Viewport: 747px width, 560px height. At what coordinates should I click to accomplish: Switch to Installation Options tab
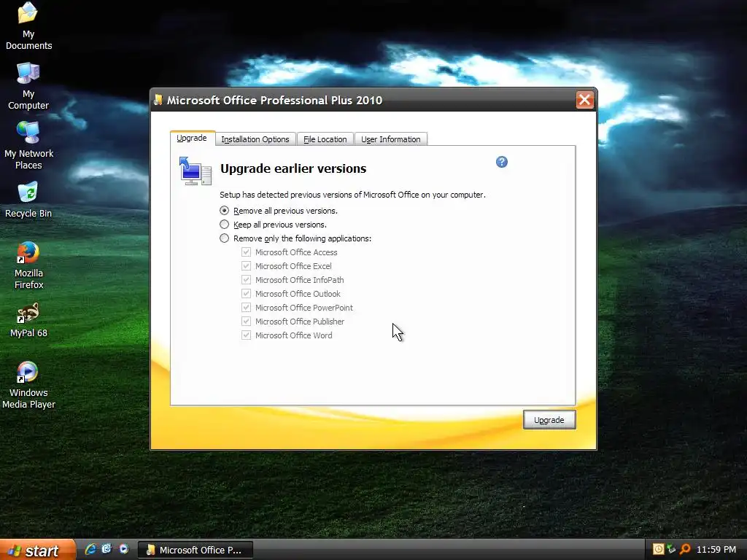click(x=255, y=139)
